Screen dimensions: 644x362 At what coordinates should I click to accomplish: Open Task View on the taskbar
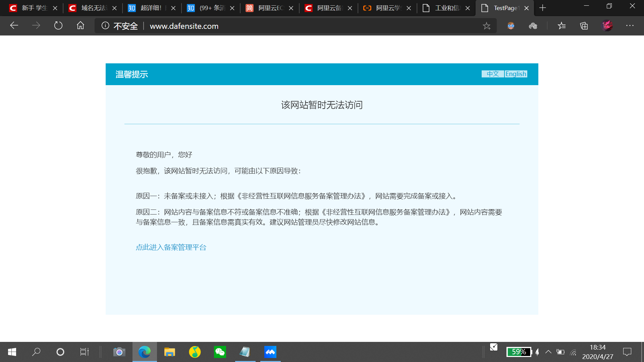tap(85, 352)
